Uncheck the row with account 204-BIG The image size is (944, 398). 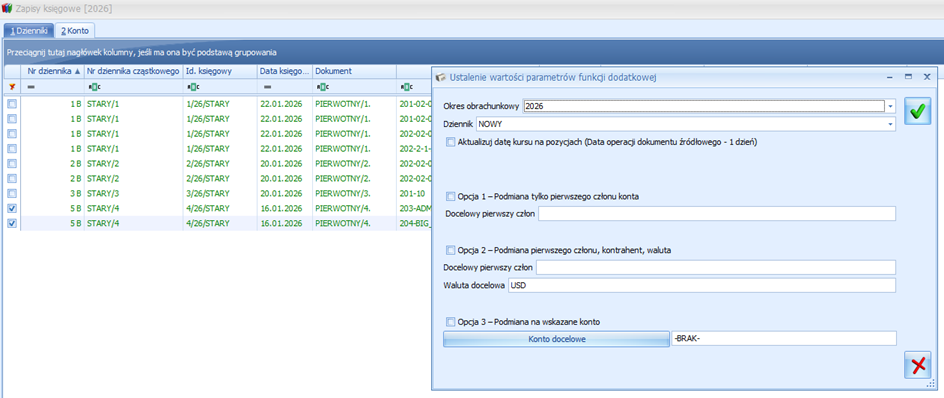pyautogui.click(x=12, y=223)
